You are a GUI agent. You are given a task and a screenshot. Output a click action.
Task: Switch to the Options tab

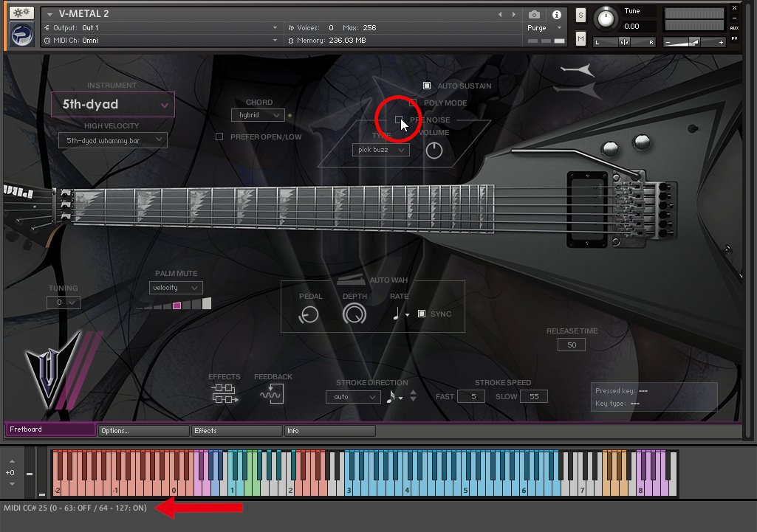(x=143, y=431)
